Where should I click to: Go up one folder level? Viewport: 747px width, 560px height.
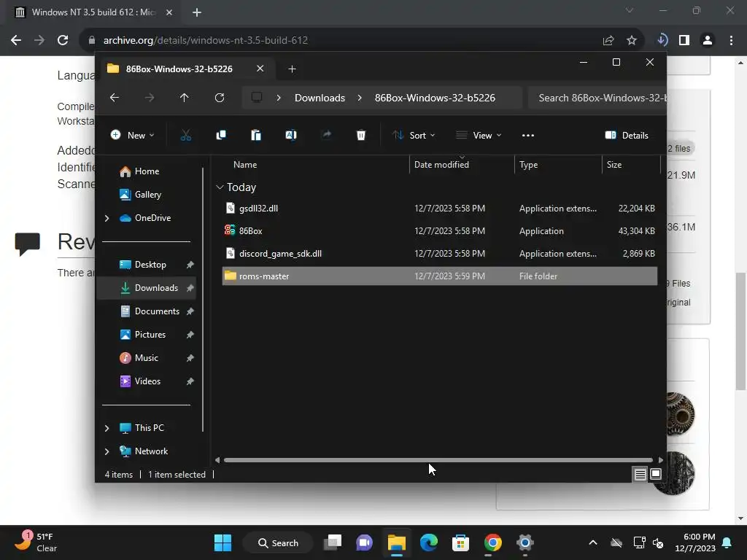[185, 98]
